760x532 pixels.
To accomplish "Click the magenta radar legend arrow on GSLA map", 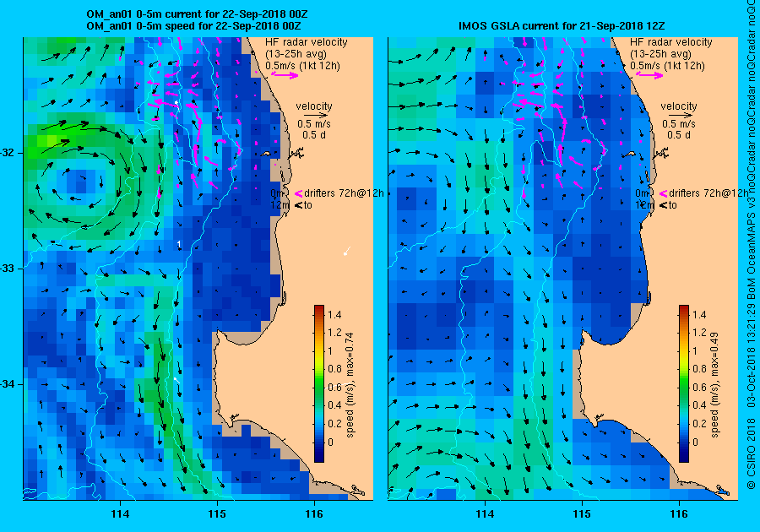I will click(x=649, y=74).
